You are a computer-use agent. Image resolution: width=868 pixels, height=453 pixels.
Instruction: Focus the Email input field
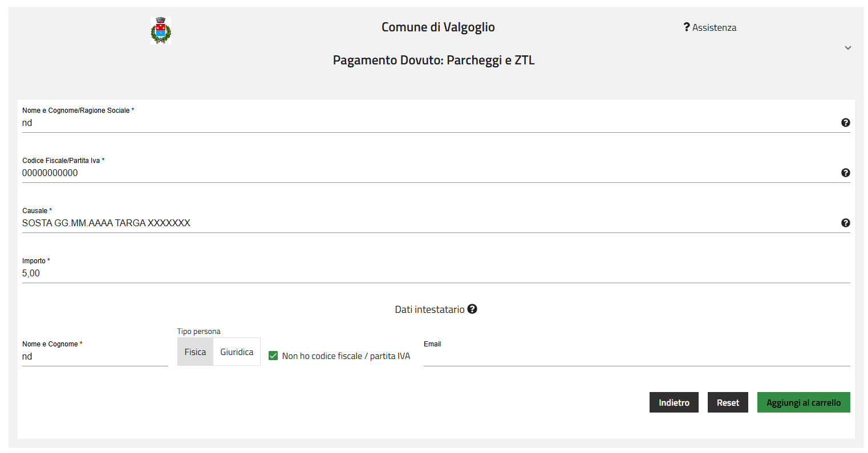636,357
